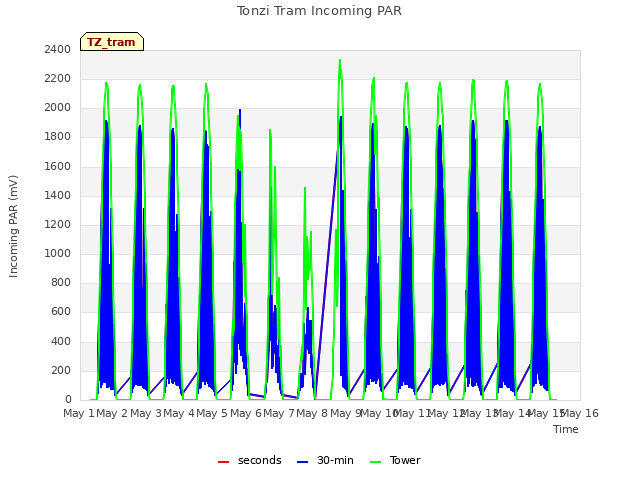Viewport: 640px width, 480px height.
Task: Select the 400 y-axis tick label
Action: [61, 341]
